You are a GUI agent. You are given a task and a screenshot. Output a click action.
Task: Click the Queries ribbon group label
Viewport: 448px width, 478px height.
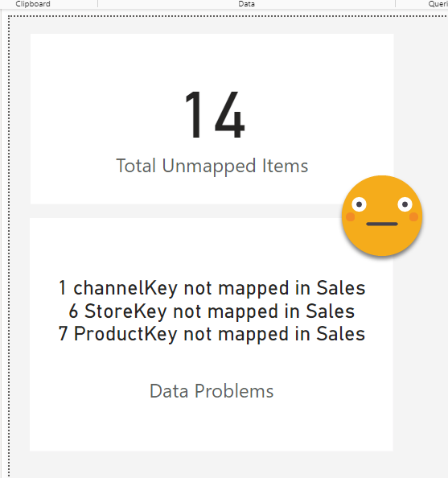click(438, 4)
